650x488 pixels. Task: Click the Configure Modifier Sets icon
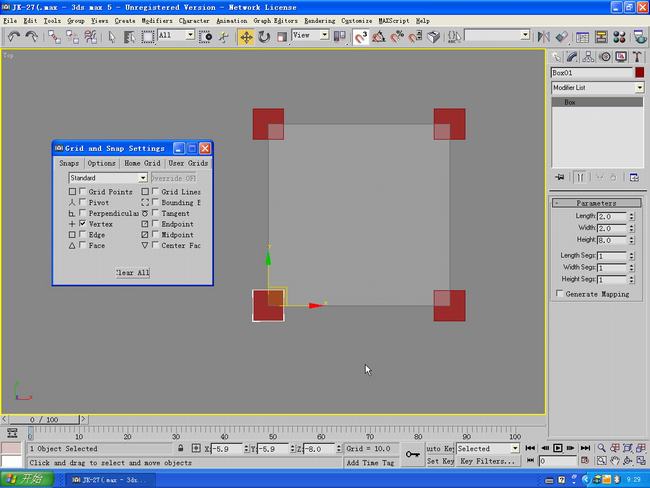click(634, 177)
